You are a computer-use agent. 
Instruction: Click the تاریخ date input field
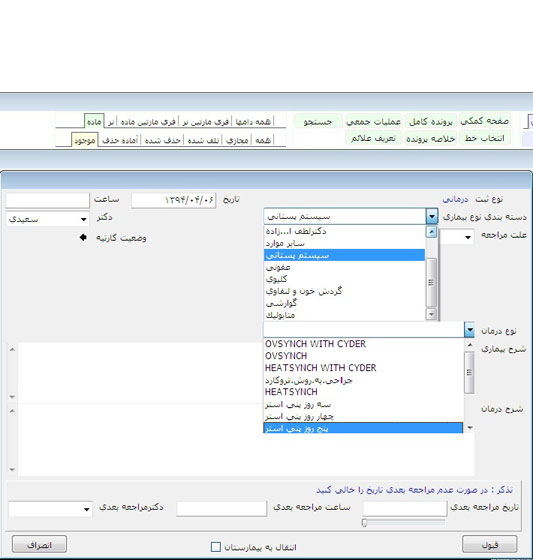click(x=174, y=200)
